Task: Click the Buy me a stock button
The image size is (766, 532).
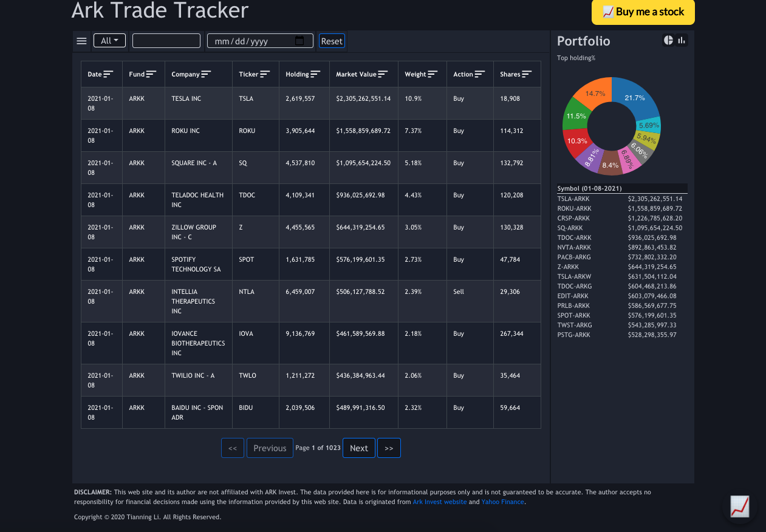Action: pyautogui.click(x=643, y=12)
